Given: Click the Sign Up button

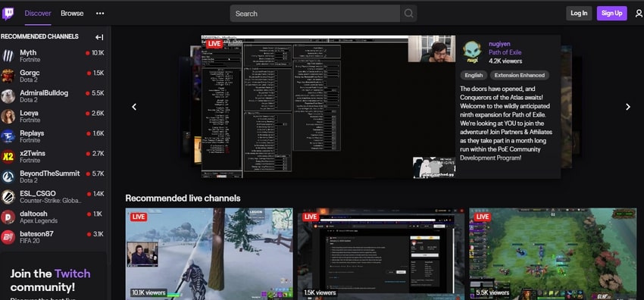Looking at the screenshot, I should (x=611, y=13).
